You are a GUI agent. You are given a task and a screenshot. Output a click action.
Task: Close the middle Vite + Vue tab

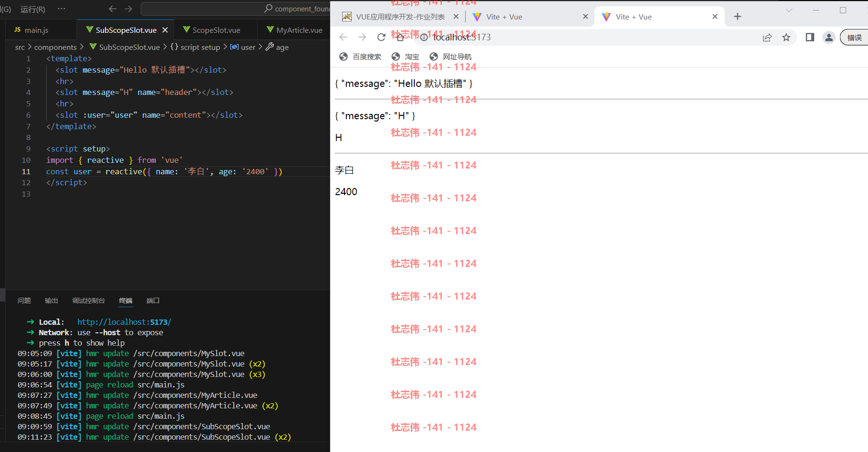(585, 17)
